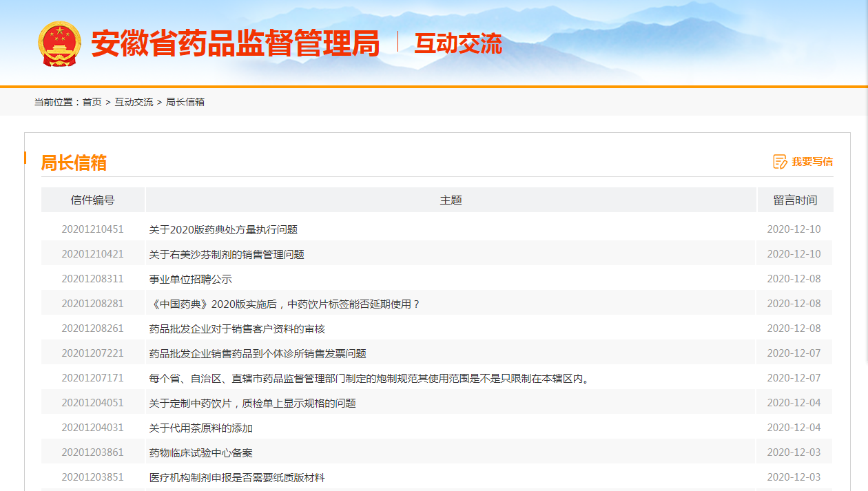The height and width of the screenshot is (491, 868).
Task: Open letter 关于右美沙芬制剂的销售管理问题
Action: coord(227,254)
